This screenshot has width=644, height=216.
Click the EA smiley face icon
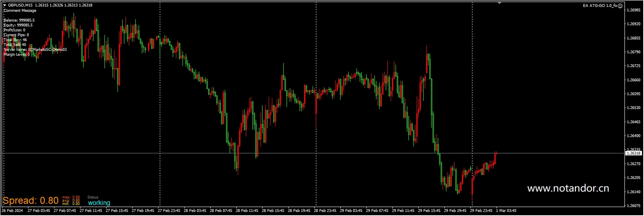tap(620, 6)
